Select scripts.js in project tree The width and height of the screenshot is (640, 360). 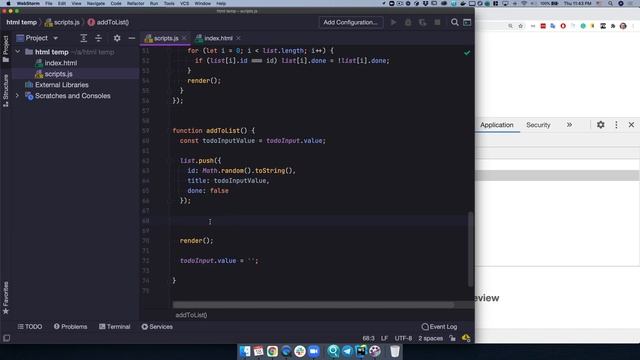(58, 74)
